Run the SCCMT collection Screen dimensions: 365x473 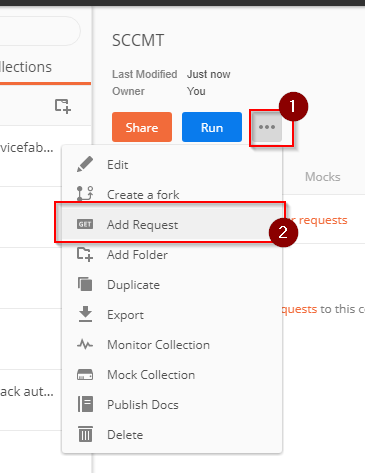(x=212, y=127)
